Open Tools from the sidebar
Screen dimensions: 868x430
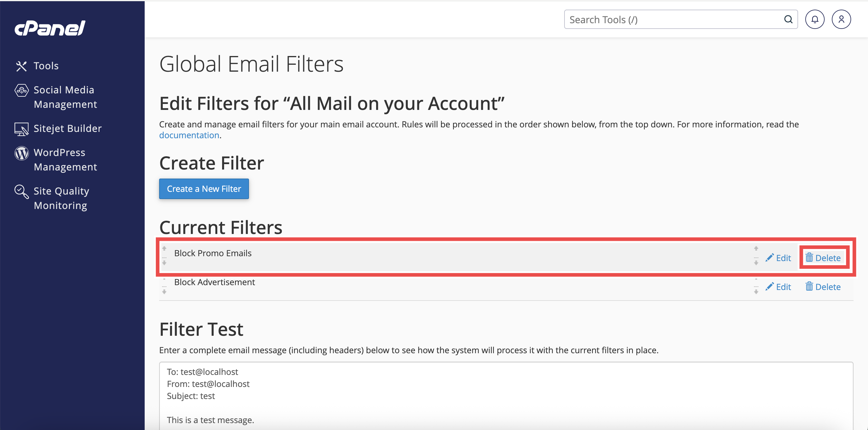click(46, 66)
